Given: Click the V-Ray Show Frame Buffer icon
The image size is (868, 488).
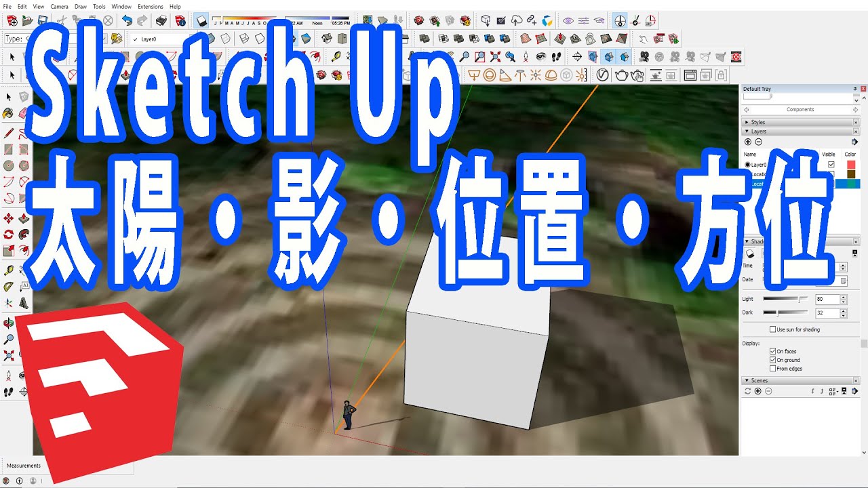Looking at the screenshot, I should (690, 75).
